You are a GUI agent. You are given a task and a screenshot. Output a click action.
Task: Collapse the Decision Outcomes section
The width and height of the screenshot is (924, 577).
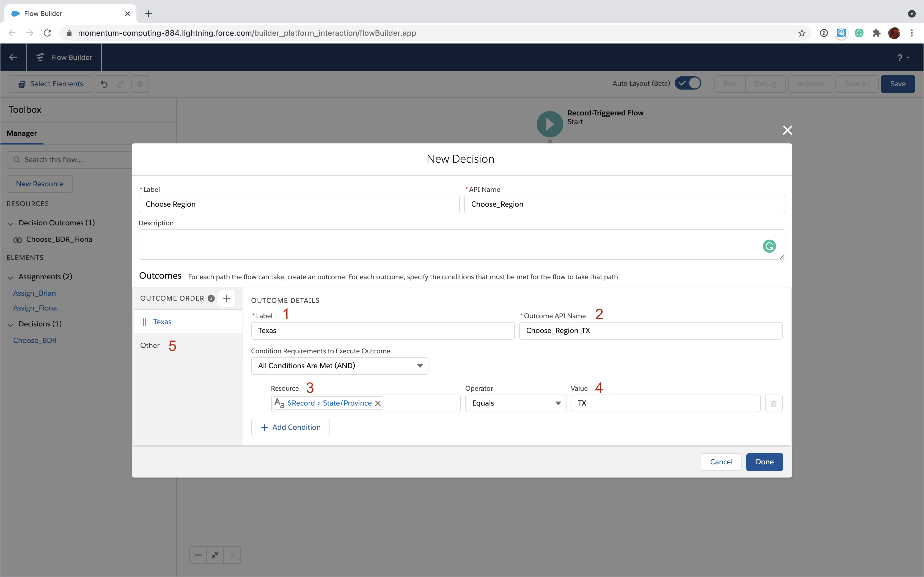[x=10, y=224]
